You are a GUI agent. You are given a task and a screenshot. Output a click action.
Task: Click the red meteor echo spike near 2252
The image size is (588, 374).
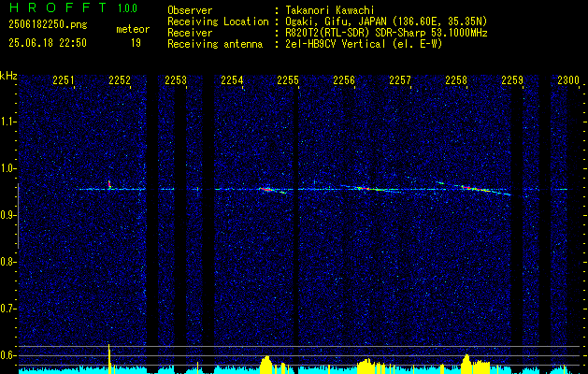[109, 184]
